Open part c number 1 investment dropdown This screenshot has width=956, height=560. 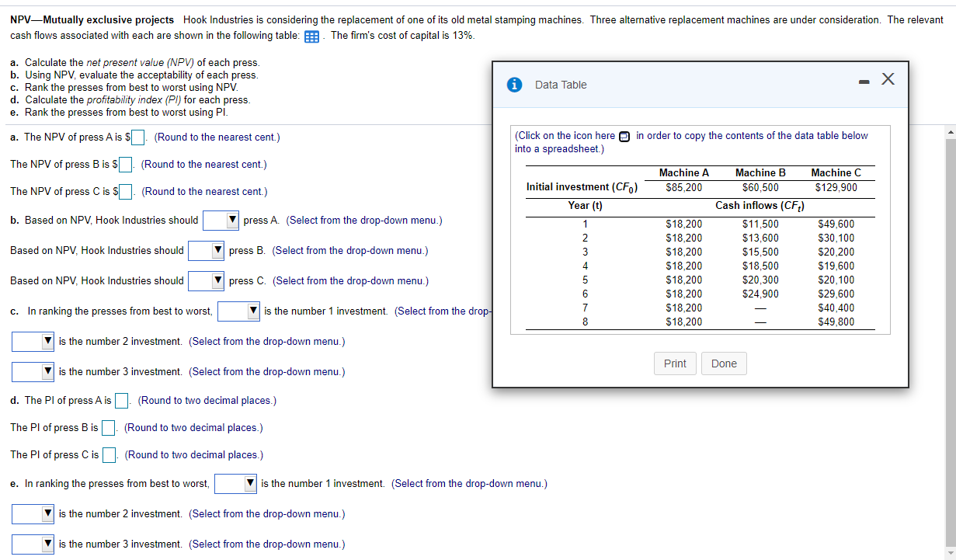[239, 311]
